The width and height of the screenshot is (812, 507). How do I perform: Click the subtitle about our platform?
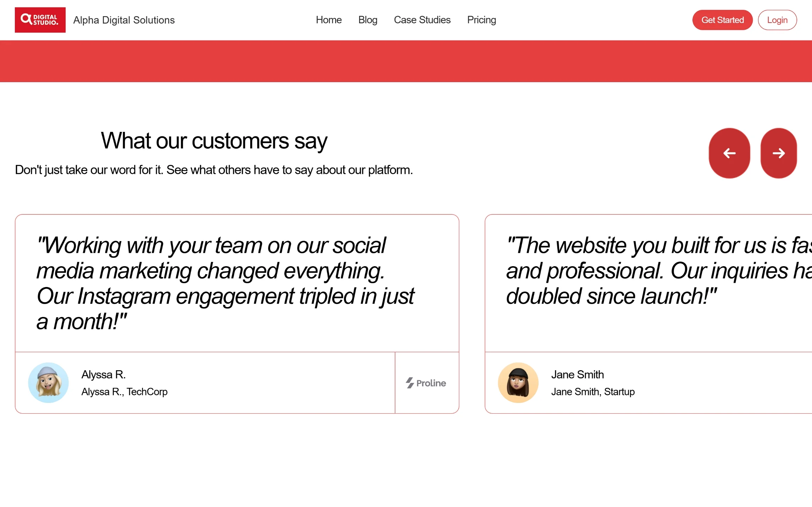pyautogui.click(x=214, y=170)
